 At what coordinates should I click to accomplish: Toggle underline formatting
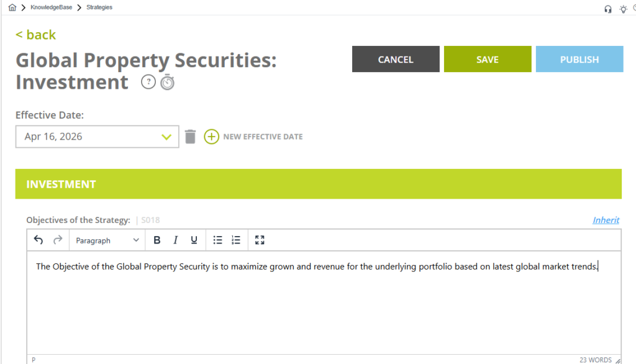(x=194, y=240)
